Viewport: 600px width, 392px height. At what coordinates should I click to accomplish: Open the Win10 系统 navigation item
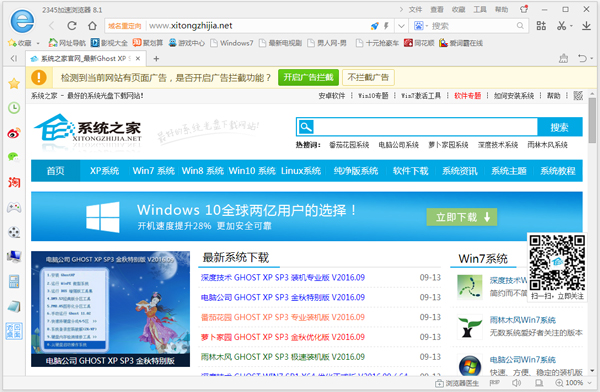(x=252, y=171)
